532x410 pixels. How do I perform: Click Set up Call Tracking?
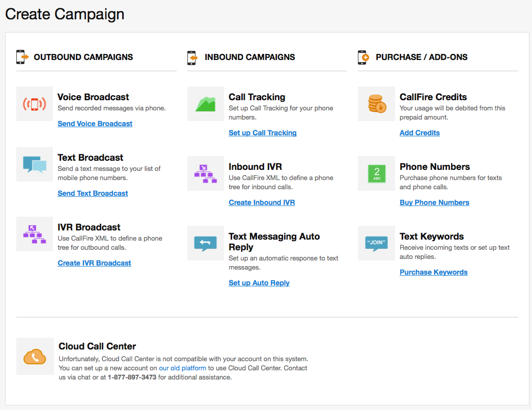(263, 132)
